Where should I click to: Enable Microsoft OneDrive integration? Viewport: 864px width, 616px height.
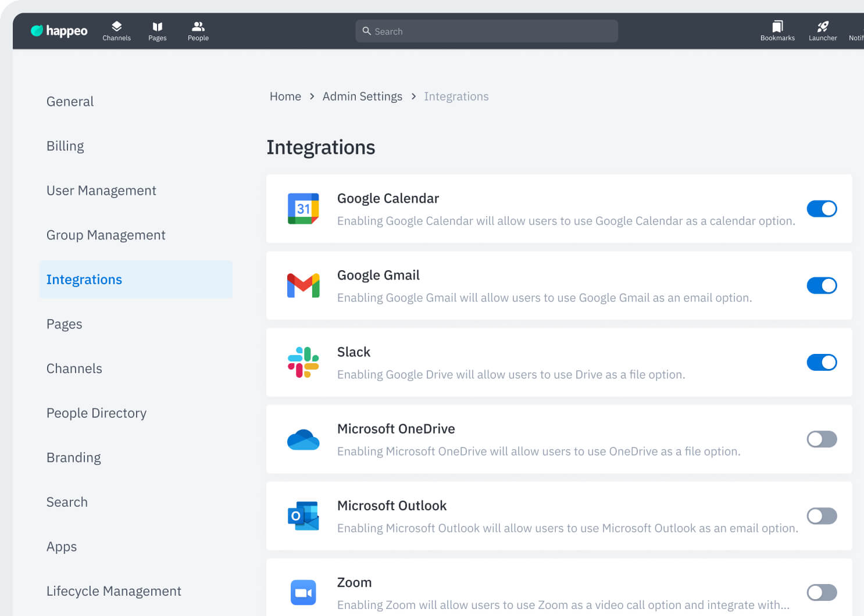pyautogui.click(x=822, y=439)
